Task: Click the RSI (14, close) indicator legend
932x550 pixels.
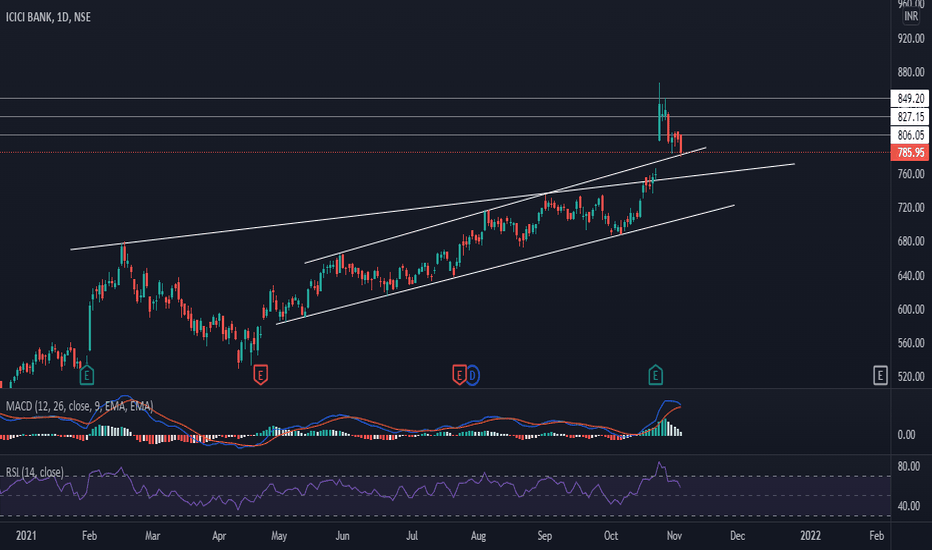Action: coord(34,473)
